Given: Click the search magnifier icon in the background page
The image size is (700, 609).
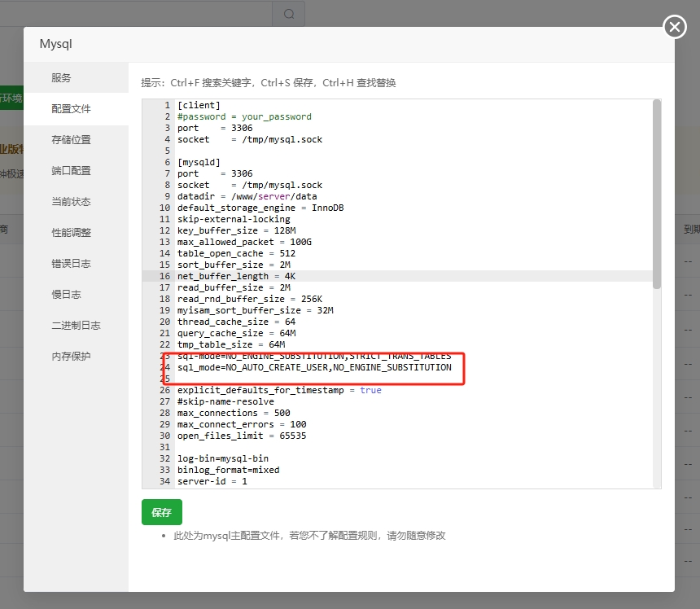Looking at the screenshot, I should click(x=289, y=14).
